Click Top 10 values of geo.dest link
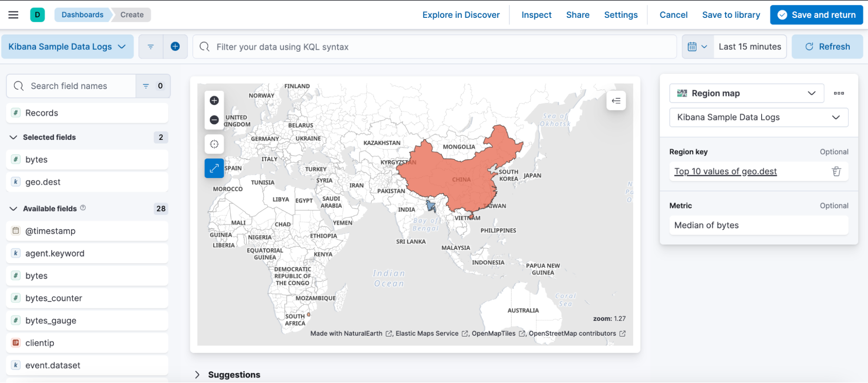Image resolution: width=868 pixels, height=383 pixels. tap(725, 172)
